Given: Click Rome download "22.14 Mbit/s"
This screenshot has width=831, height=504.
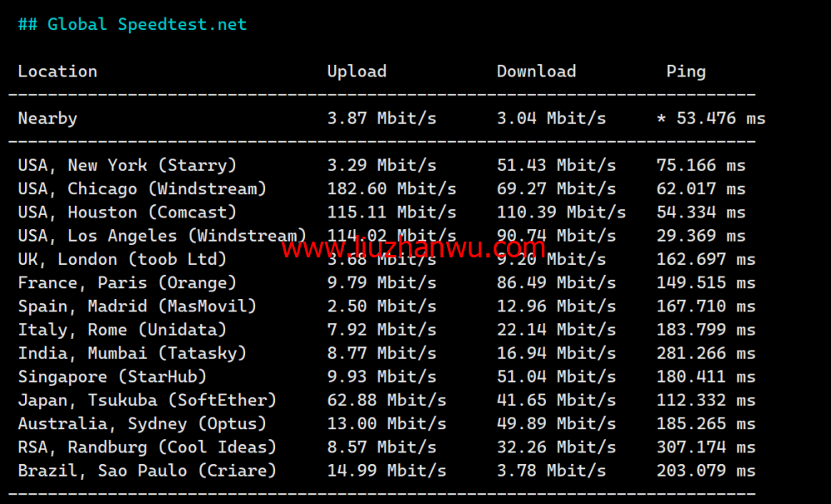Looking at the screenshot, I should click(557, 330).
